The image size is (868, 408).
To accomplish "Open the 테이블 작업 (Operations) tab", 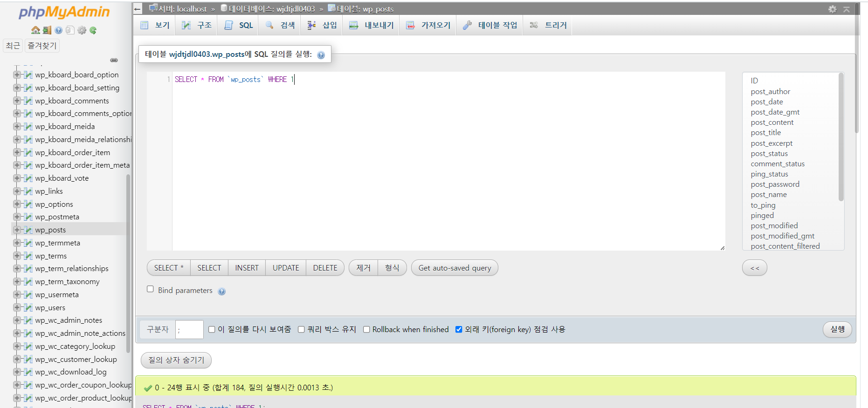I will (489, 25).
